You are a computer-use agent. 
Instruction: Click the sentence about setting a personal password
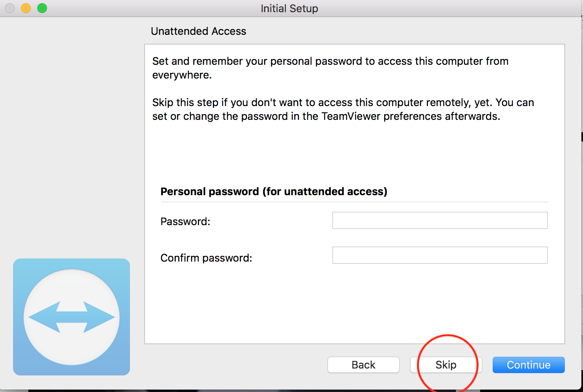pyautogui.click(x=330, y=68)
